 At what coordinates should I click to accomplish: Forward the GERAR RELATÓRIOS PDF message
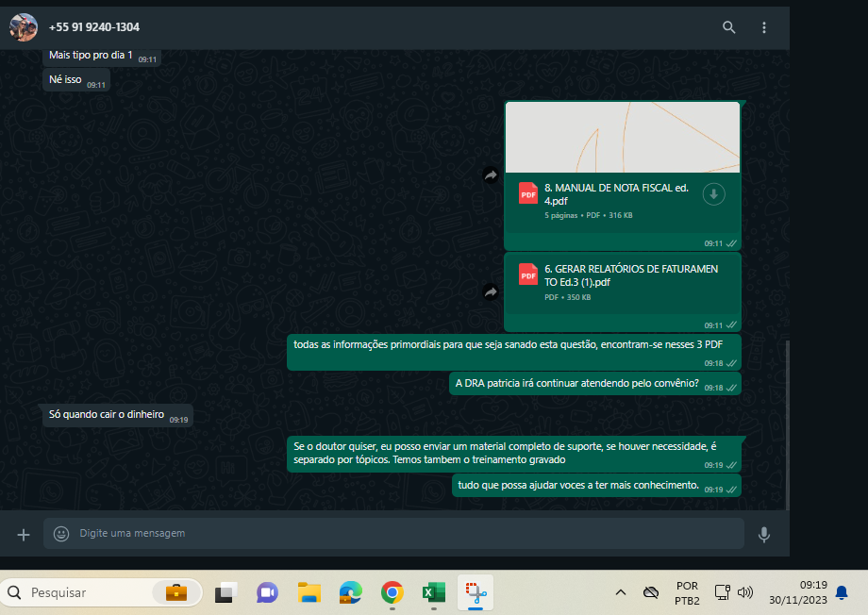pos(491,292)
